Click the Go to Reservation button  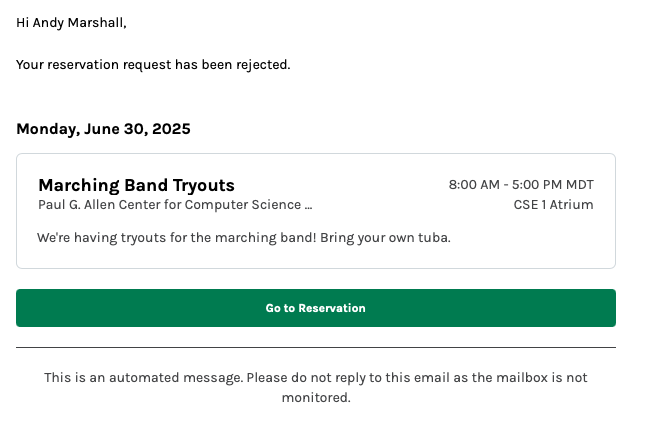tap(315, 308)
